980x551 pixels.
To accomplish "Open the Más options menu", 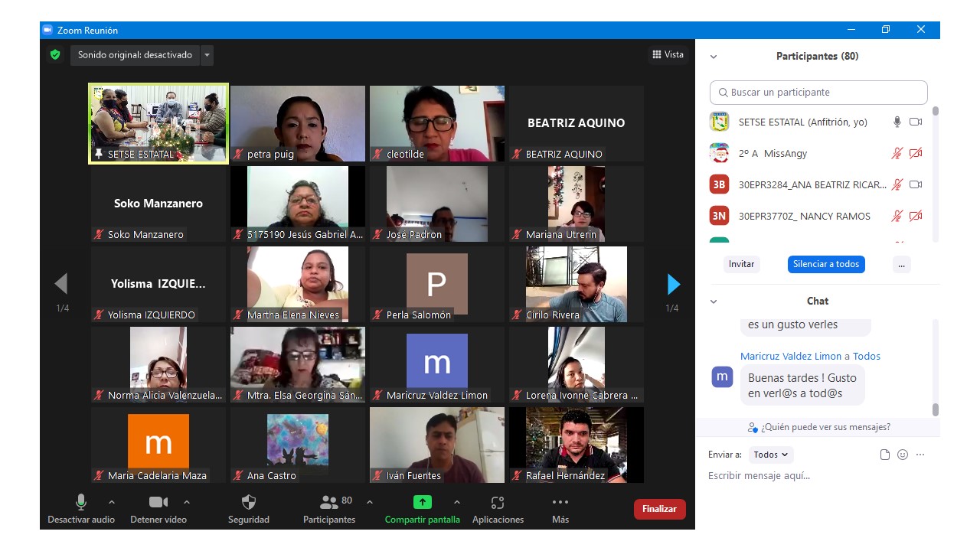I will pyautogui.click(x=560, y=509).
